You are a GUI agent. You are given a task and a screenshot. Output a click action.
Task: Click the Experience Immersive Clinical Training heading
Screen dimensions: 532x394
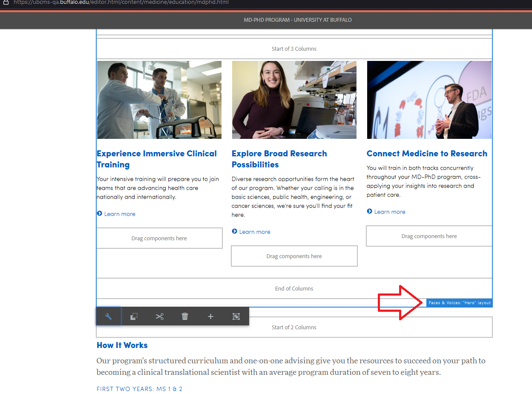[156, 159]
